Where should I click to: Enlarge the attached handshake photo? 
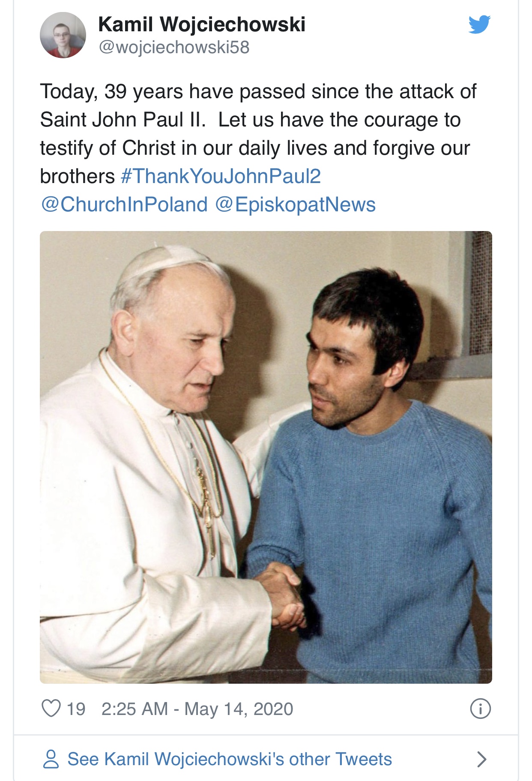[266, 457]
